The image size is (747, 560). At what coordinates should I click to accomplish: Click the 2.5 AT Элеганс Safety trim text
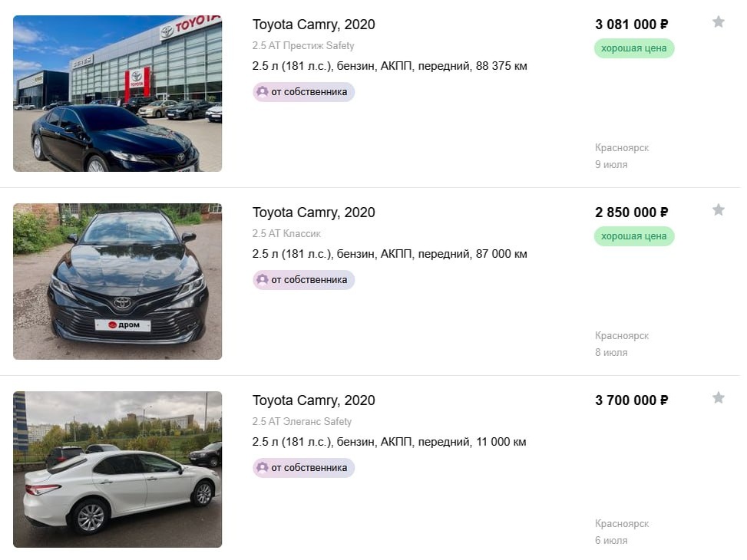[x=302, y=421]
